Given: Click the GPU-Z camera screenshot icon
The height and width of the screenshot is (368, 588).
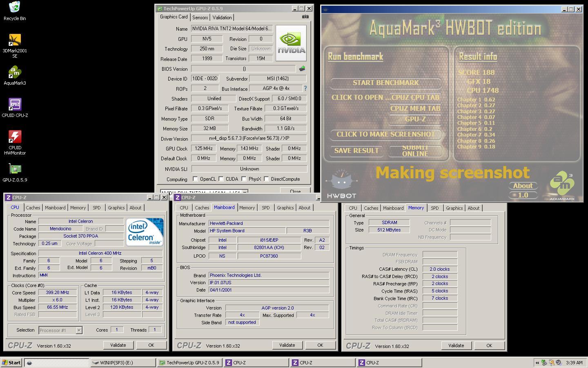Looking at the screenshot, I should click(305, 17).
